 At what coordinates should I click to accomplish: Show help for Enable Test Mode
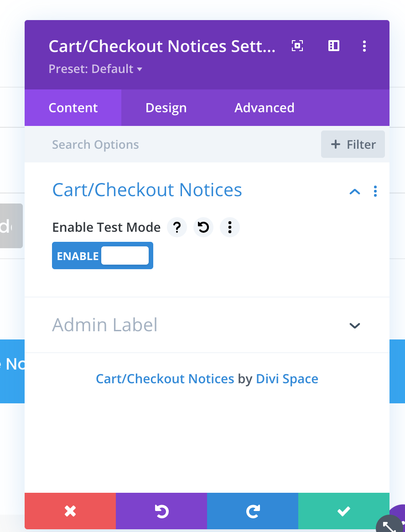pyautogui.click(x=177, y=227)
